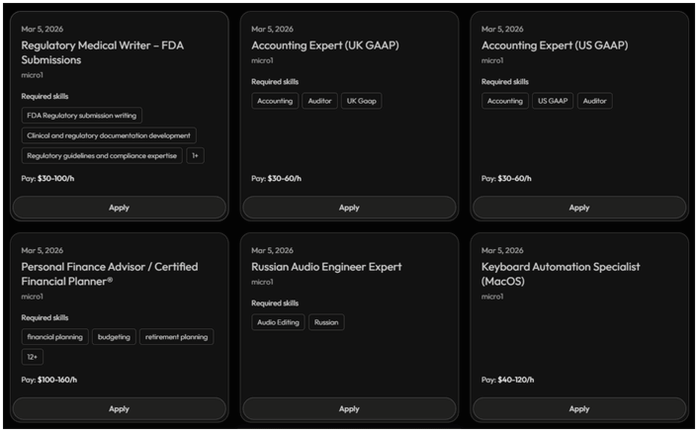Viewport: 698px width, 432px height.
Task: Apply to Personal Finance Advisor job
Action: (119, 409)
